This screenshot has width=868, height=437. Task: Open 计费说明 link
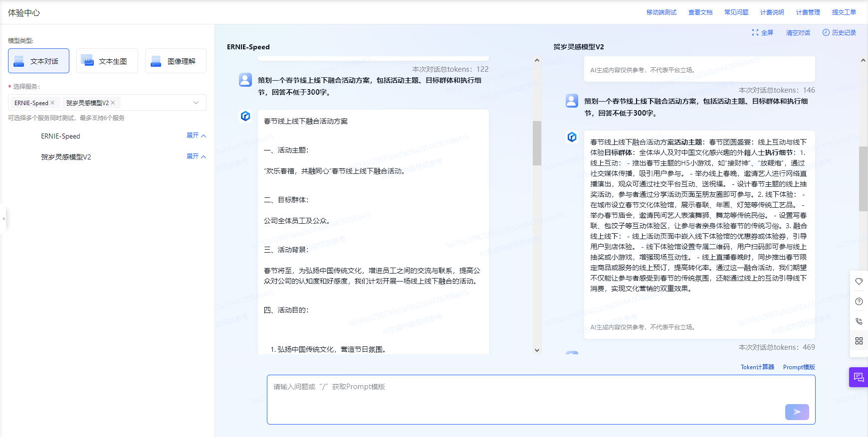click(772, 12)
